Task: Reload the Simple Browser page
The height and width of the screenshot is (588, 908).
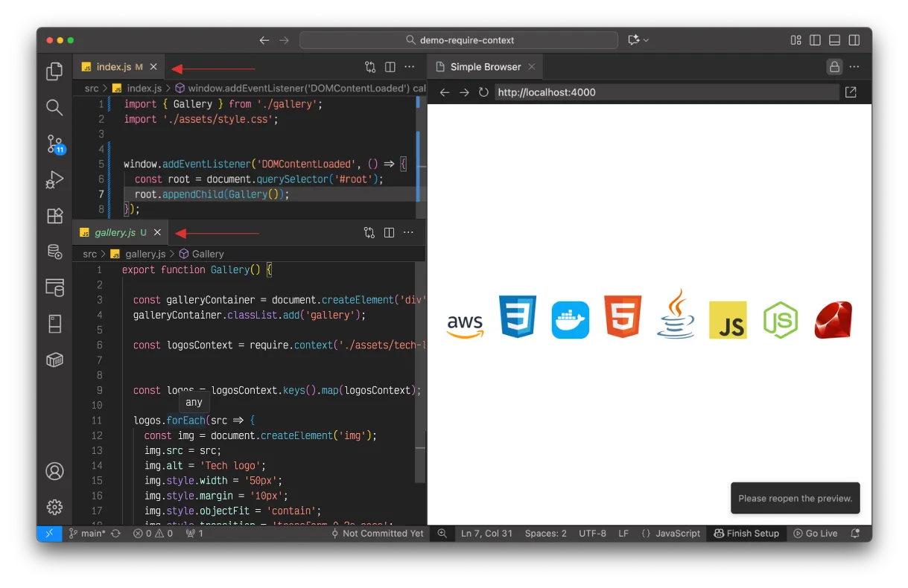Action: (483, 92)
